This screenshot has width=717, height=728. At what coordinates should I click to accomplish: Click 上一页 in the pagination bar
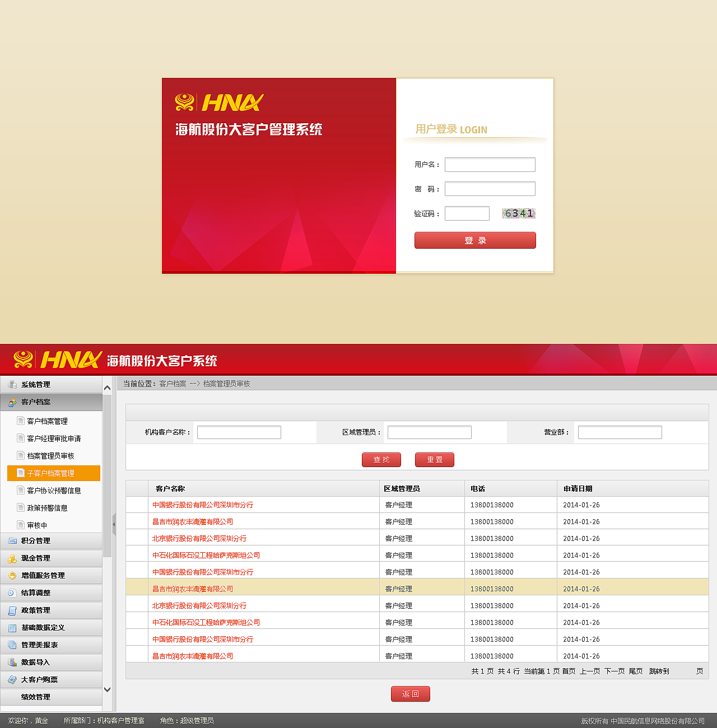point(590,671)
